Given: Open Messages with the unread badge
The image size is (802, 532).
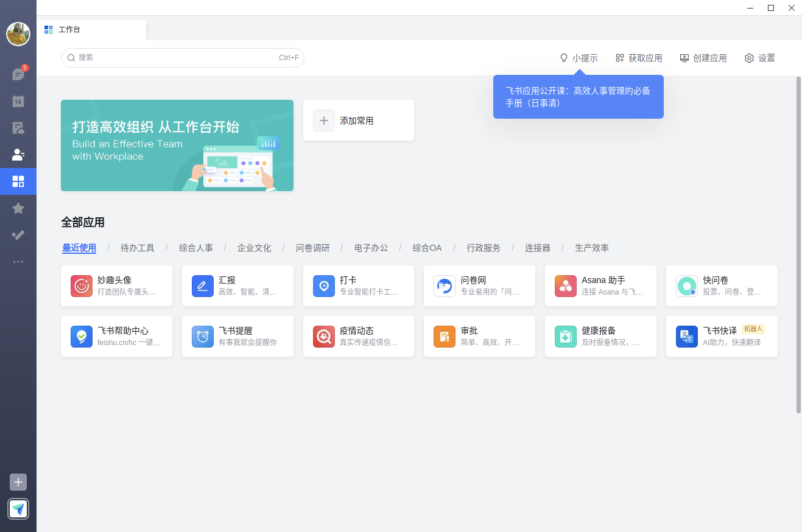Looking at the screenshot, I should coord(18,74).
